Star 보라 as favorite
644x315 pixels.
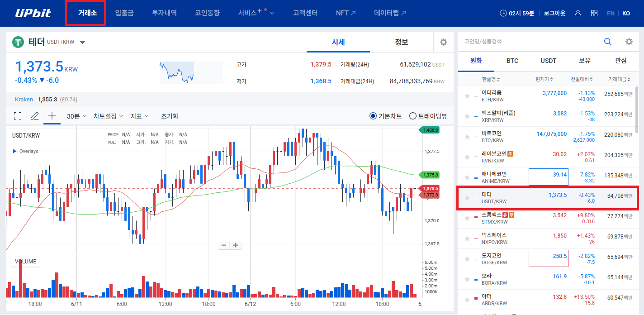click(467, 279)
